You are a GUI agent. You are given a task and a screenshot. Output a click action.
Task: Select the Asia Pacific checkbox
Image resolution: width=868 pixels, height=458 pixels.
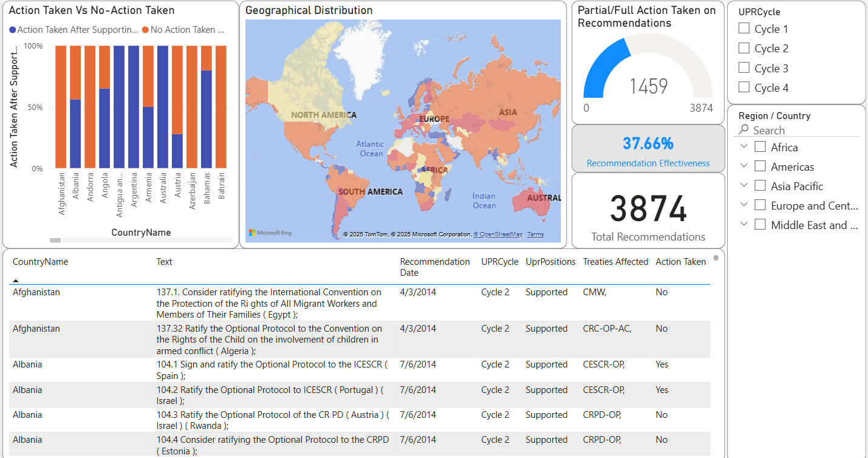pyautogui.click(x=760, y=186)
